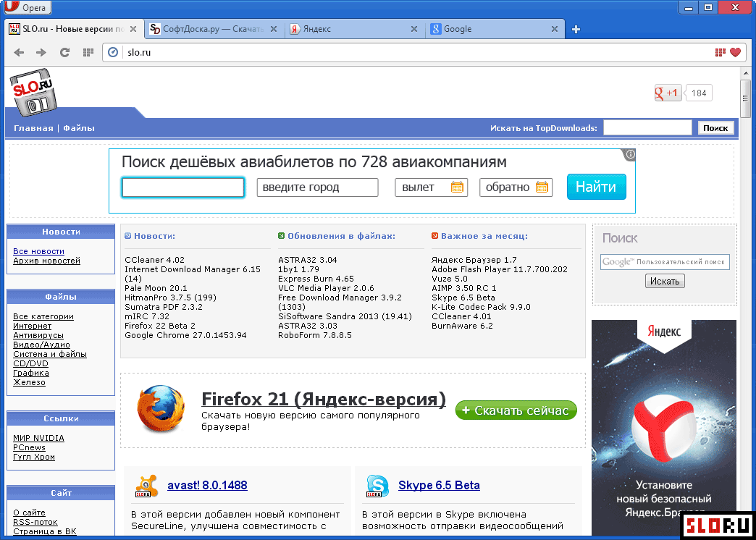Click the scrollbar up arrow
This screenshot has width=756, height=540.
coord(747,72)
